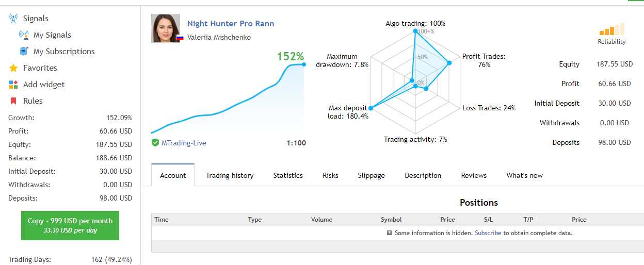
Task: Click the My Signals broadcast icon
Action: 24,35
